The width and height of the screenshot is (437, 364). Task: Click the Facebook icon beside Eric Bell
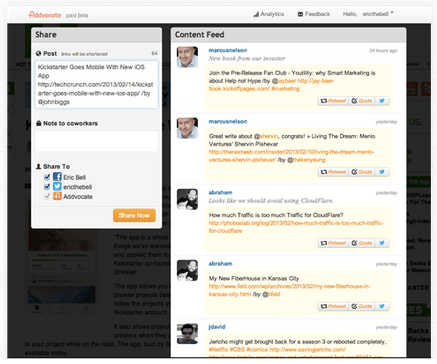pos(57,177)
